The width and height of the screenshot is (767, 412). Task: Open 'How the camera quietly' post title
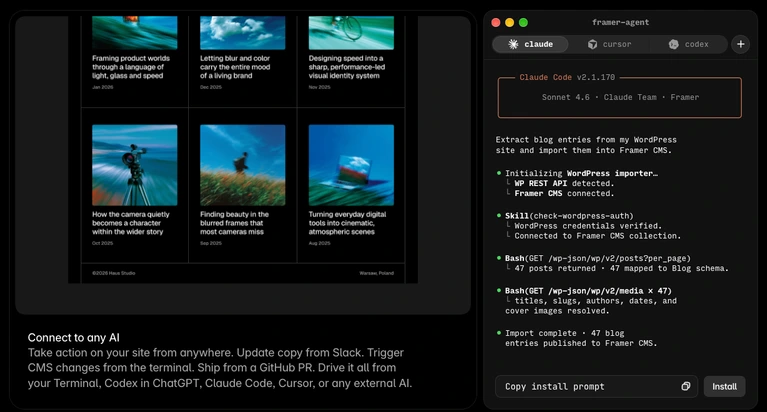(x=131, y=223)
